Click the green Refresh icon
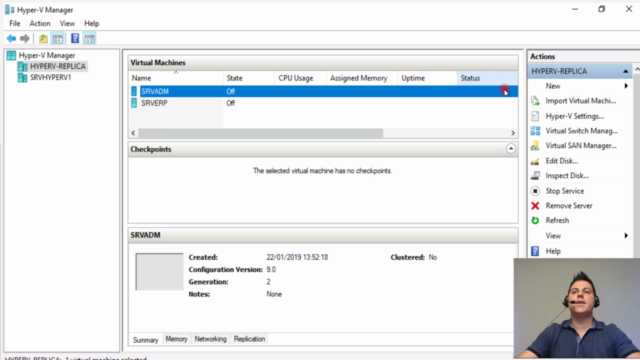The height and width of the screenshot is (360, 640). pyautogui.click(x=535, y=220)
